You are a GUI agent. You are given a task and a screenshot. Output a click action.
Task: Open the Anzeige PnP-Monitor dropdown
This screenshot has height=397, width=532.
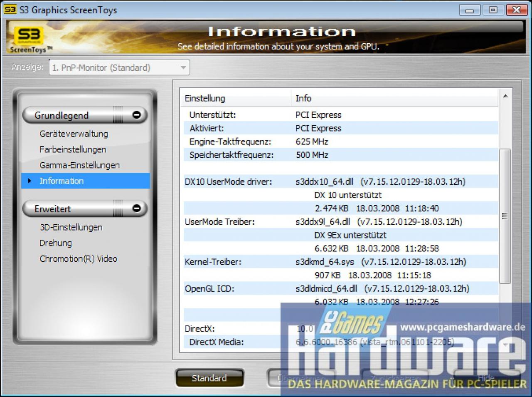[119, 67]
